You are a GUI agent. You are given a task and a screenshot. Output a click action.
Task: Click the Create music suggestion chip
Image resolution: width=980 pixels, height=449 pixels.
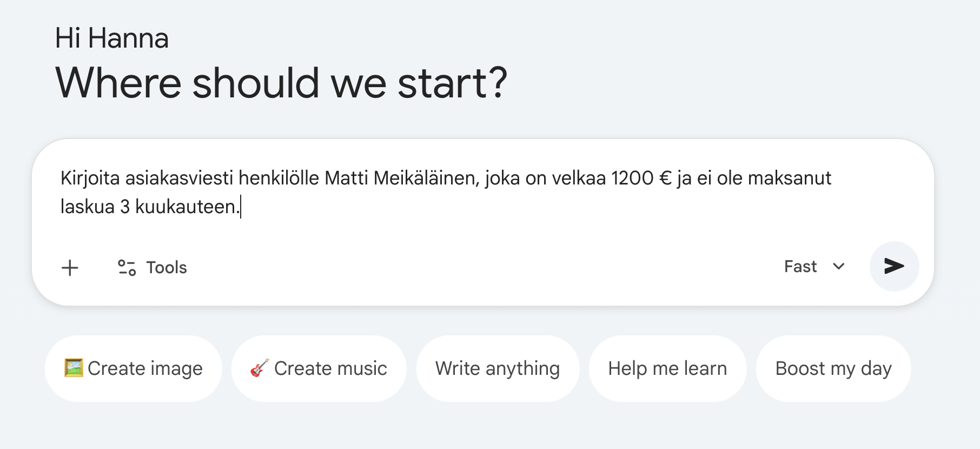(x=319, y=368)
